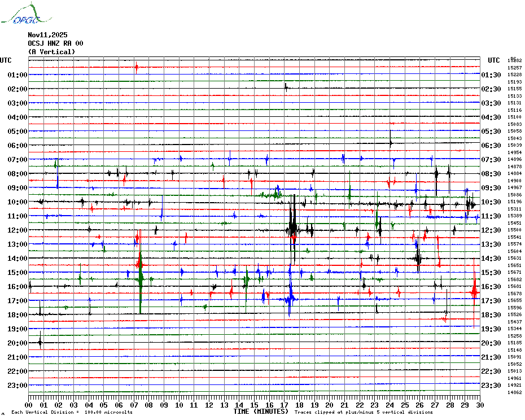The width and height of the screenshot is (525, 420).
Task: Click the DC offset value '15257'
Action: pyautogui.click(x=515, y=68)
